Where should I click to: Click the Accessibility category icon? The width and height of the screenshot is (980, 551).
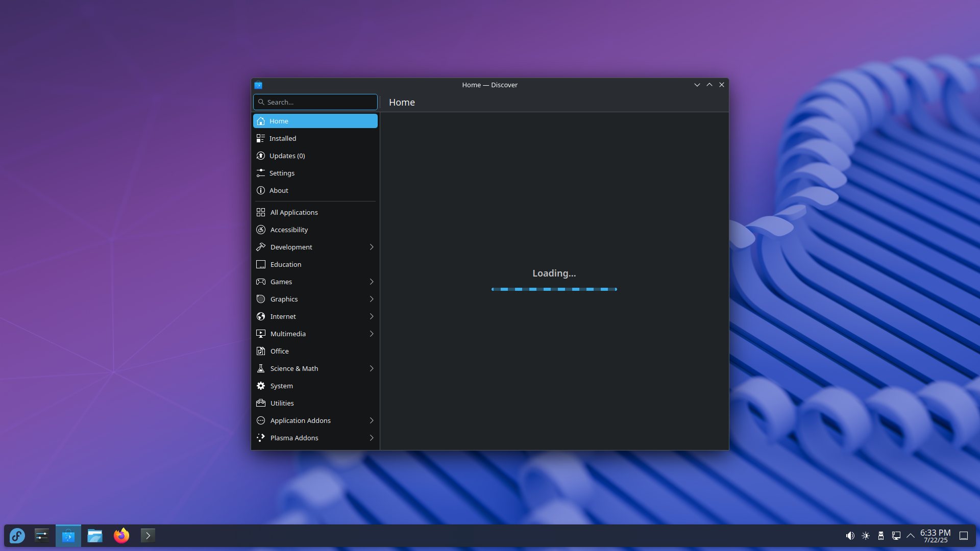(261, 230)
